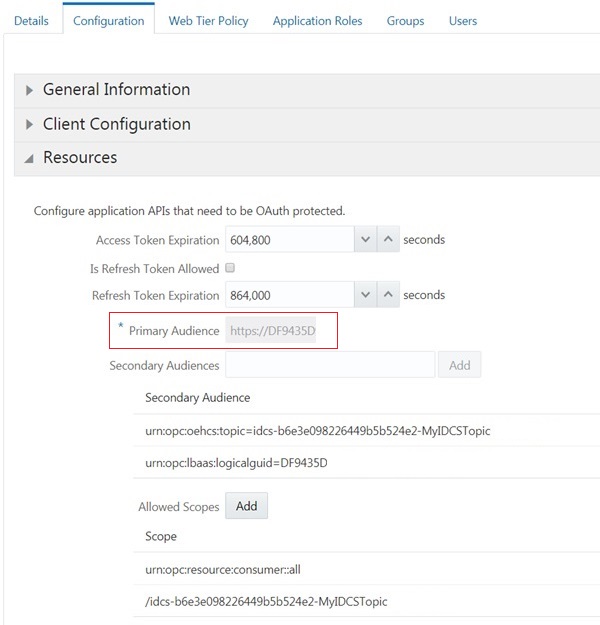Open the Users tab
The image size is (600, 625).
coord(463,21)
